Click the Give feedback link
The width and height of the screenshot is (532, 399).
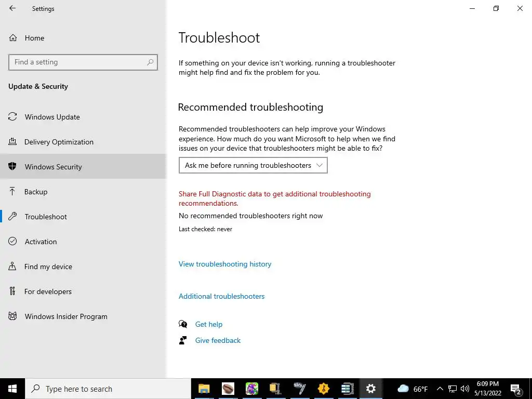coord(218,340)
